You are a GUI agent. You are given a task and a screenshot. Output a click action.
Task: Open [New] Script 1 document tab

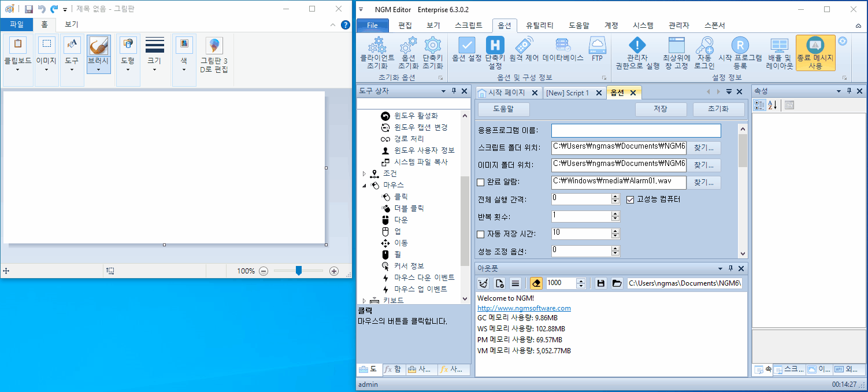567,93
